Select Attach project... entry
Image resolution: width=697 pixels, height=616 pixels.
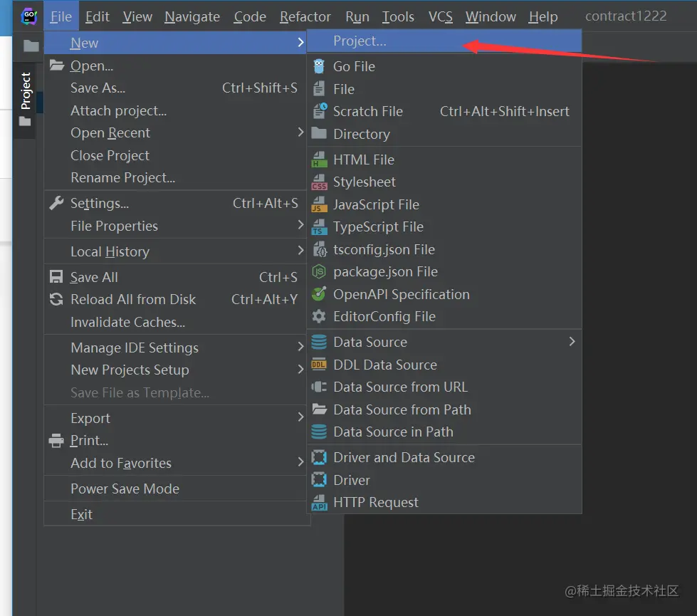[x=175, y=110]
